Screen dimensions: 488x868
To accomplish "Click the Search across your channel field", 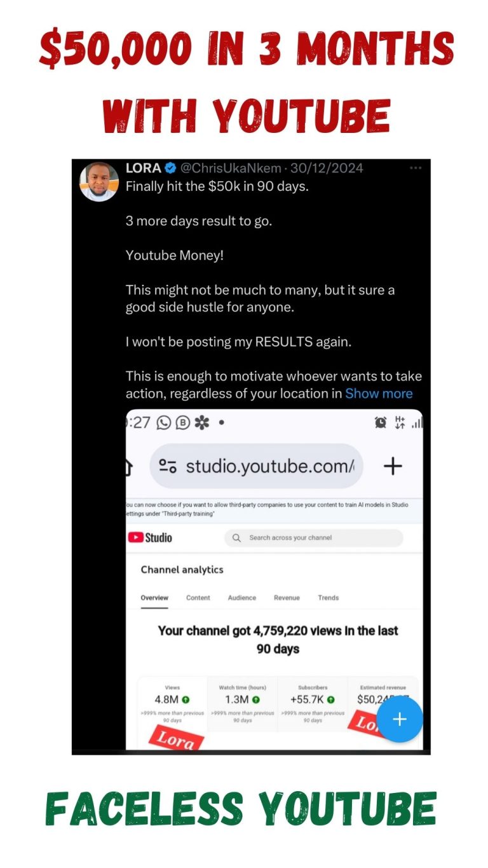I will (314, 538).
